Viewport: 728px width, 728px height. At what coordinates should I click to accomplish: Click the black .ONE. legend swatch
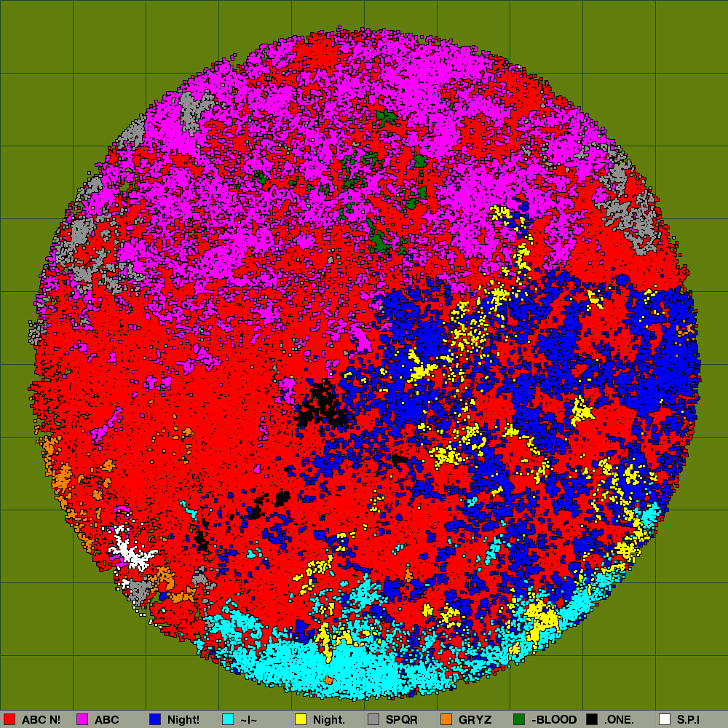(x=592, y=719)
